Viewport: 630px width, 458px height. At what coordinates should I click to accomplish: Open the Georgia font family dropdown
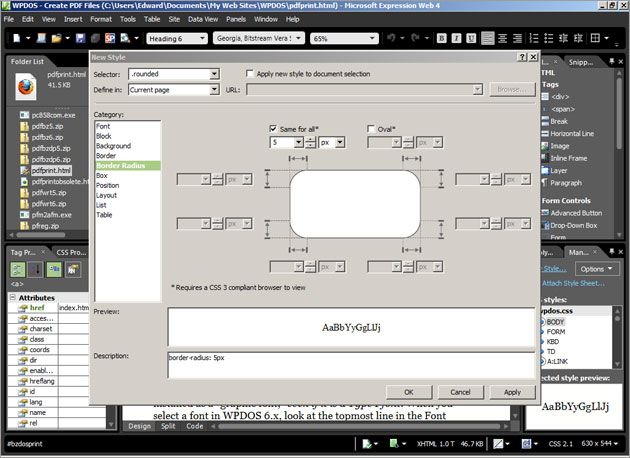click(x=298, y=38)
